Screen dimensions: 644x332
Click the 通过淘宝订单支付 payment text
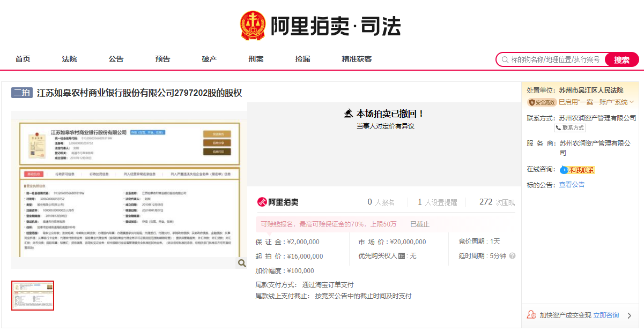pos(328,285)
